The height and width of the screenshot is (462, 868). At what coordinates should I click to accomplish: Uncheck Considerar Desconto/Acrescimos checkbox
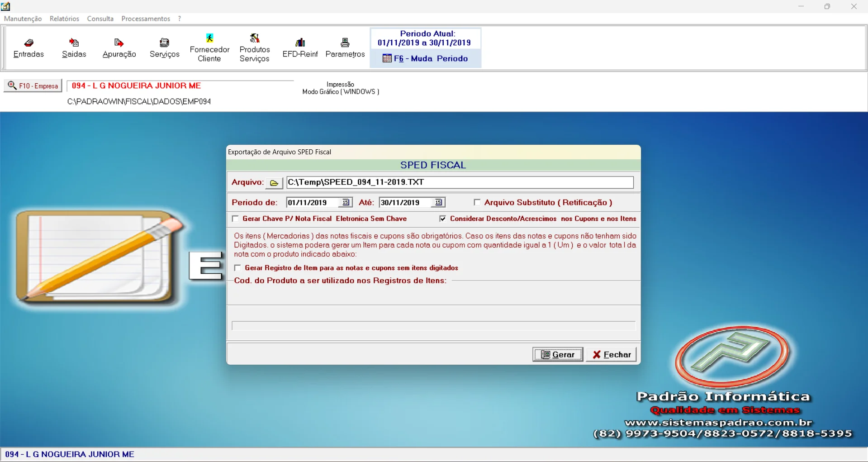click(x=443, y=219)
